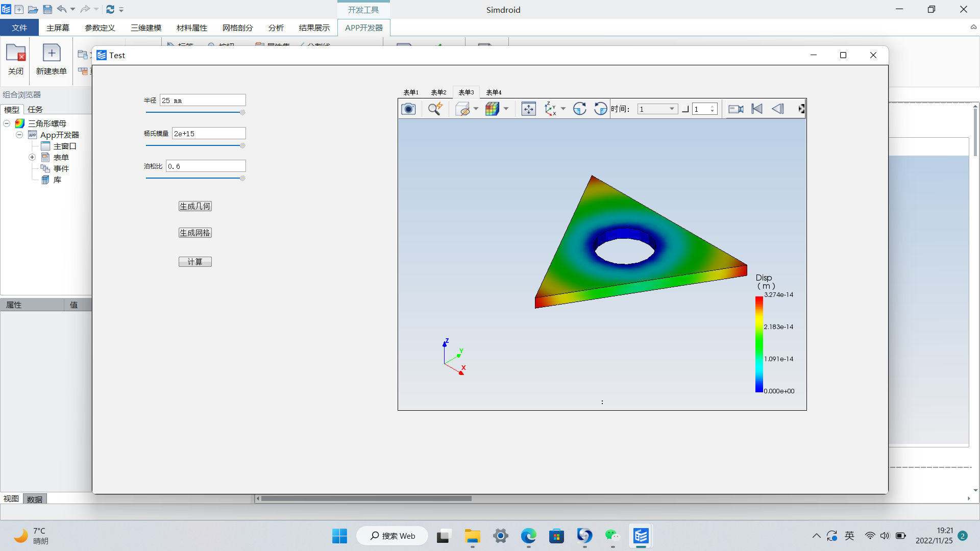Click the video camera record icon
The height and width of the screenshot is (551, 980).
(x=736, y=109)
